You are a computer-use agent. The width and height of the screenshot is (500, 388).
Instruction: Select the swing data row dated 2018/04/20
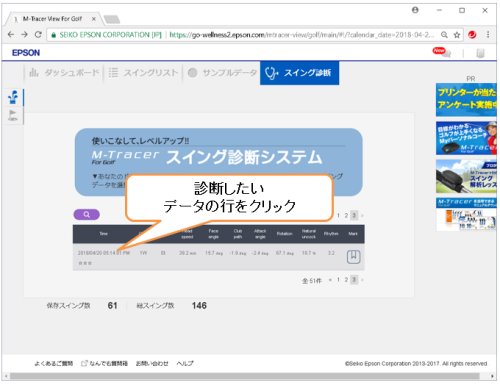(x=219, y=257)
